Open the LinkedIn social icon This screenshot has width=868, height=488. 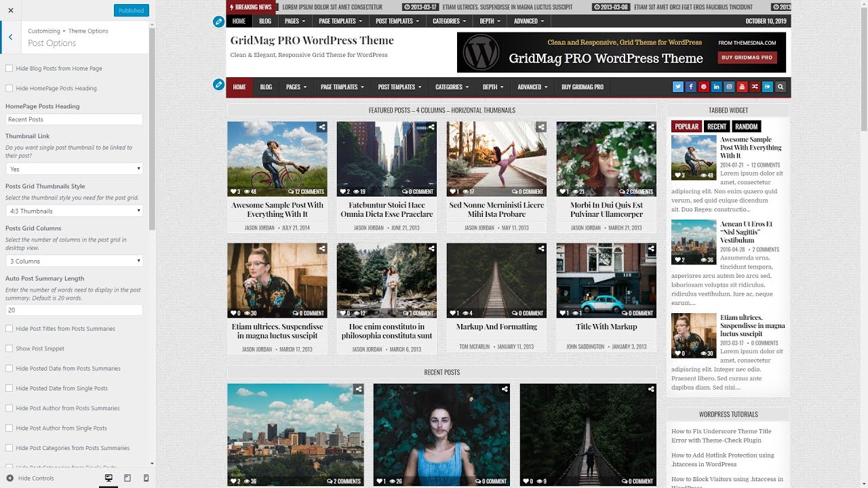point(716,87)
